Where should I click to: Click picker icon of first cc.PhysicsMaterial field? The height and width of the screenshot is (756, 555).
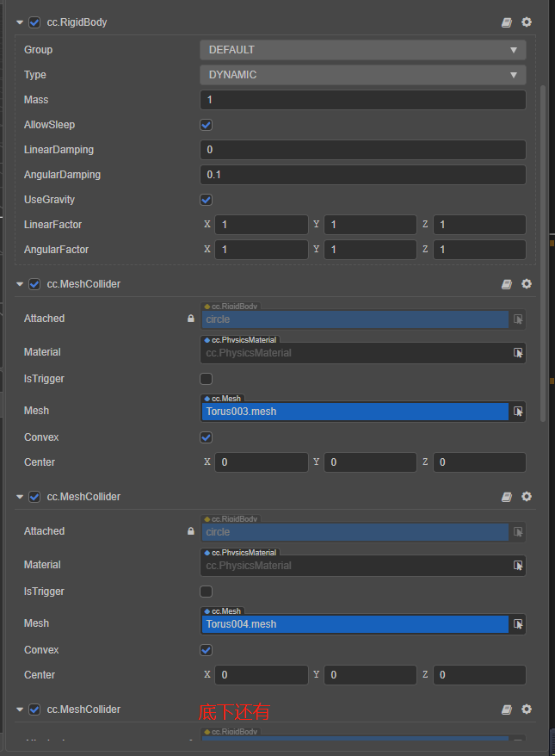518,353
